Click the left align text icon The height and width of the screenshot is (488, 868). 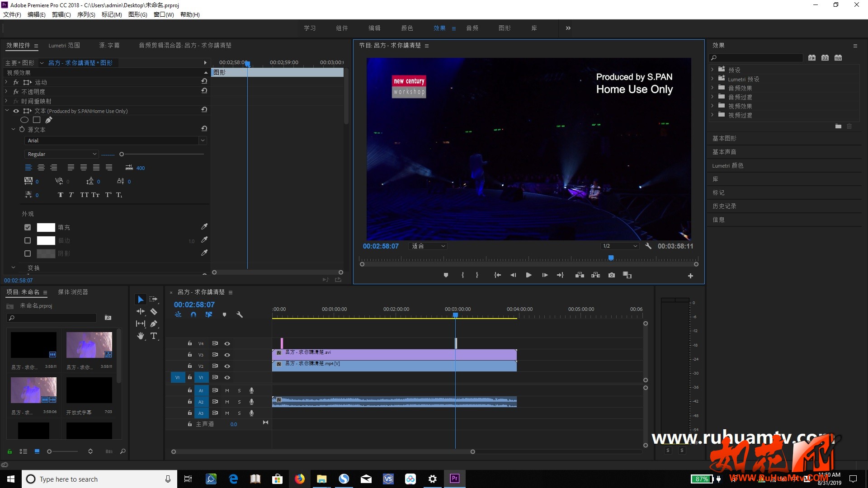28,168
